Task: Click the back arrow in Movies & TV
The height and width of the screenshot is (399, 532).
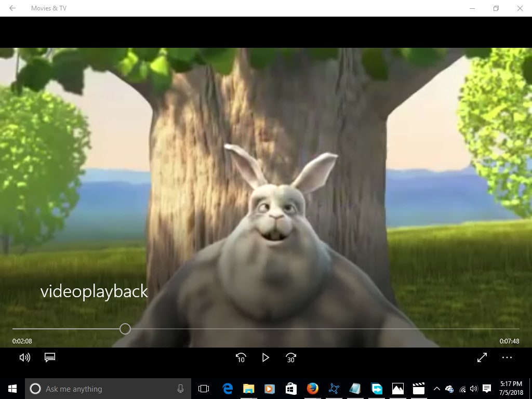Action: [x=12, y=8]
